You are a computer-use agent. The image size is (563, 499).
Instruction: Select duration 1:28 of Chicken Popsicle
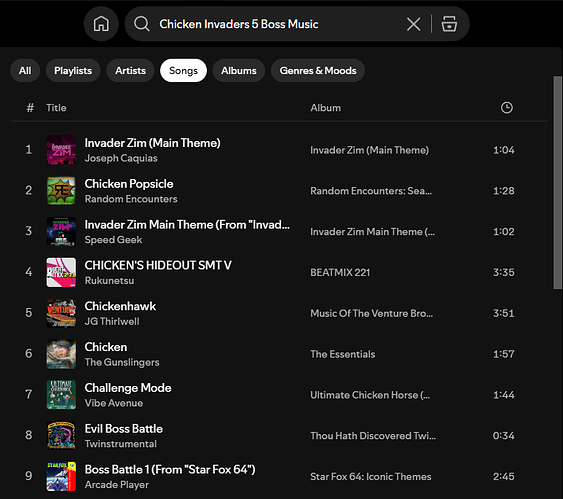pos(504,191)
